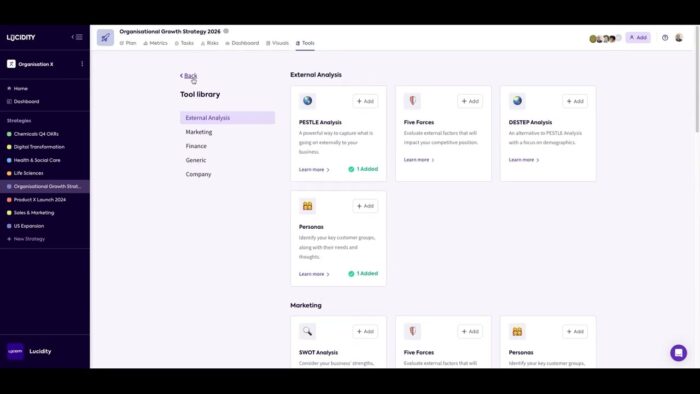
Task: Open the chat support bubble icon
Action: (x=678, y=353)
